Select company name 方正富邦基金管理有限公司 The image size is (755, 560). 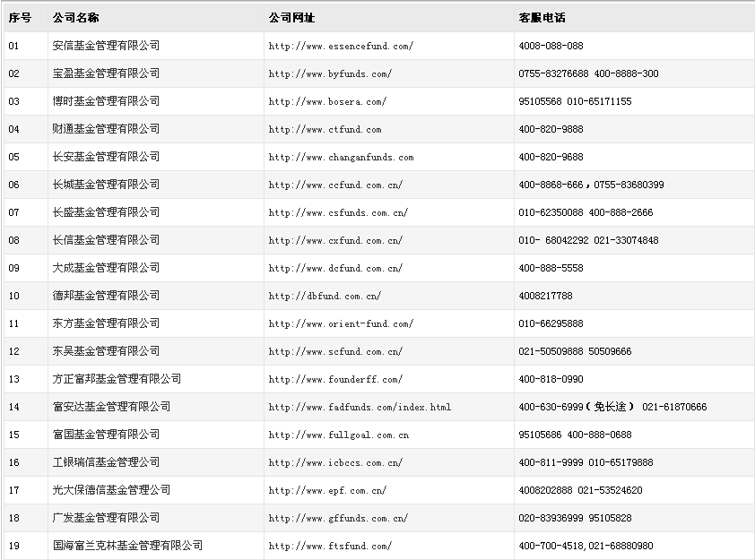117,379
